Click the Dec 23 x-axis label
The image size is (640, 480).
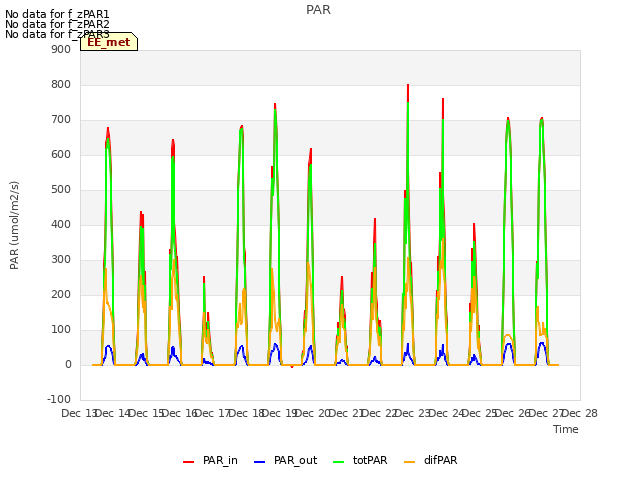(414, 413)
